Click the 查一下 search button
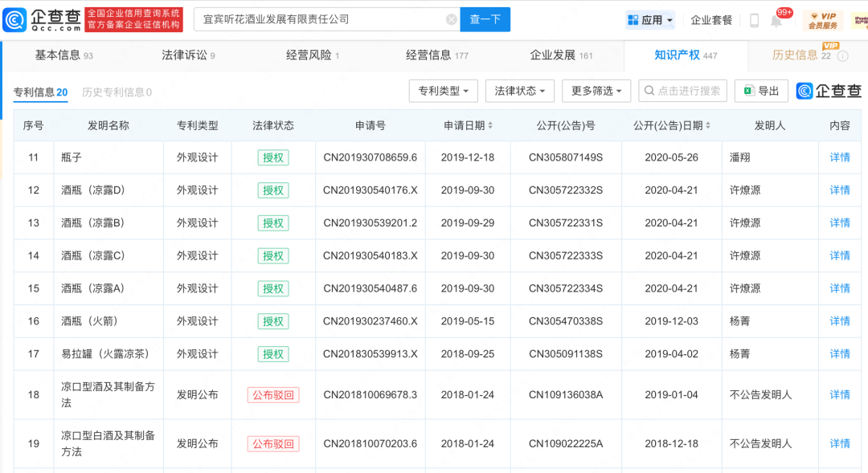Viewport: 868px width, 473px height. tap(485, 19)
